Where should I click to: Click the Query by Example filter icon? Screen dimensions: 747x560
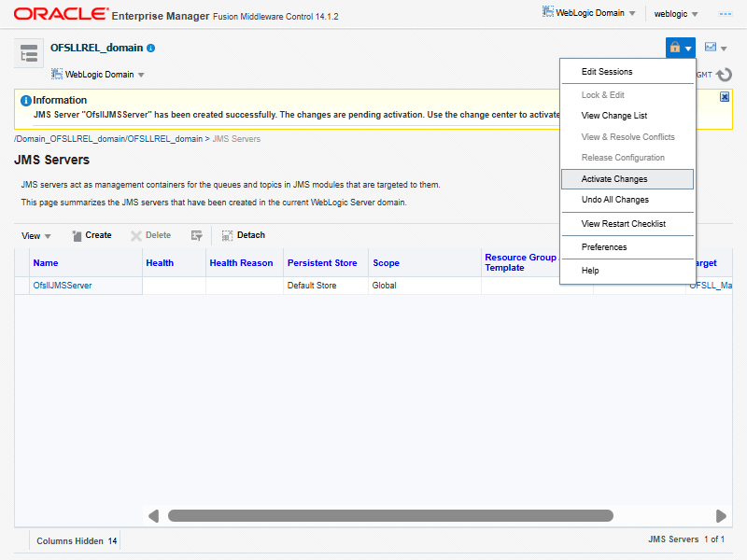[197, 235]
